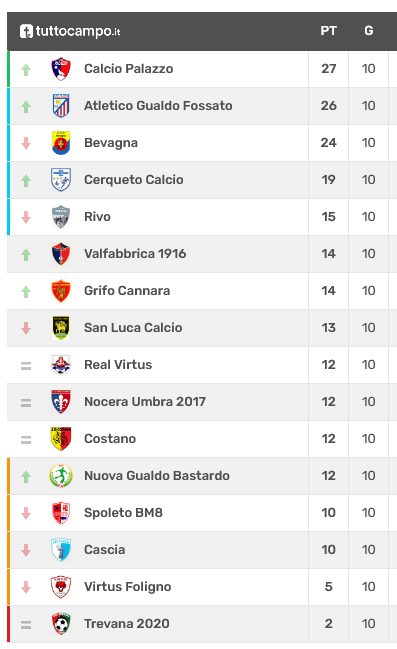Select the San Luca Calcio badge
The height and width of the screenshot is (649, 397).
pos(61,328)
